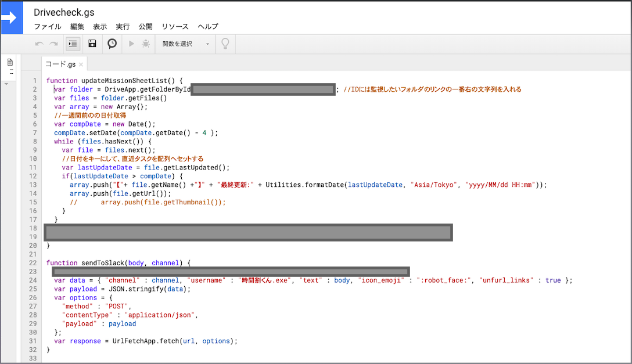This screenshot has height=364, width=632.
Task: Open the リソース menu
Action: 175,27
